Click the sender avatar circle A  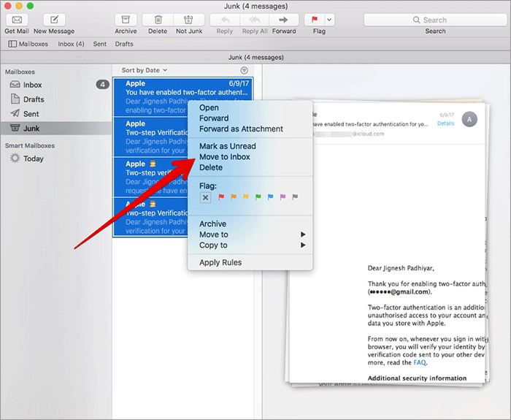(469, 119)
